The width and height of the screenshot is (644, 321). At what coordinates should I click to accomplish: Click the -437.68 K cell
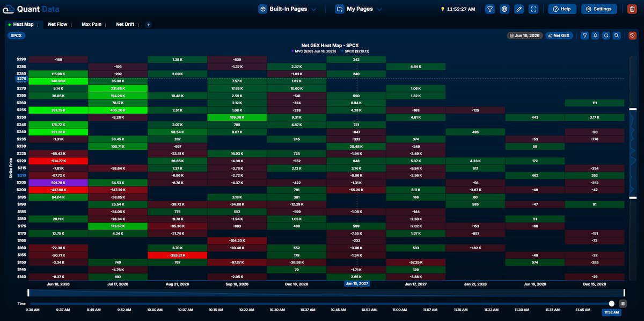58,189
